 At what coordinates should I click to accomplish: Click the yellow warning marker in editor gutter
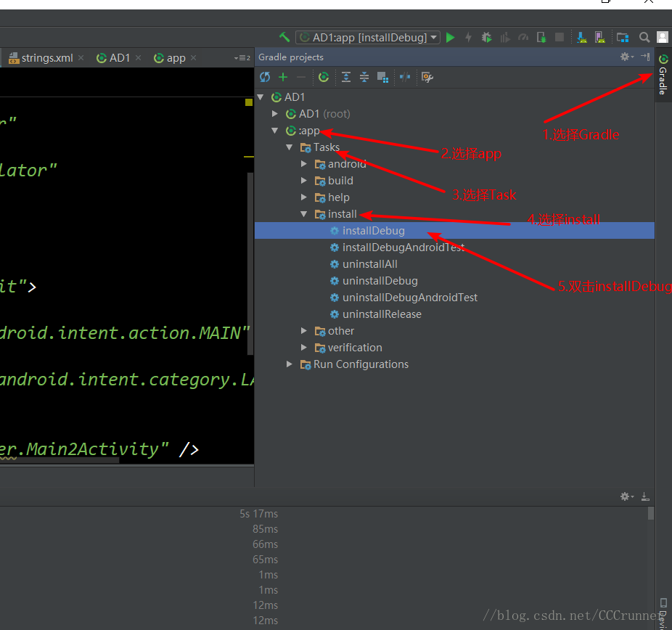click(x=249, y=102)
